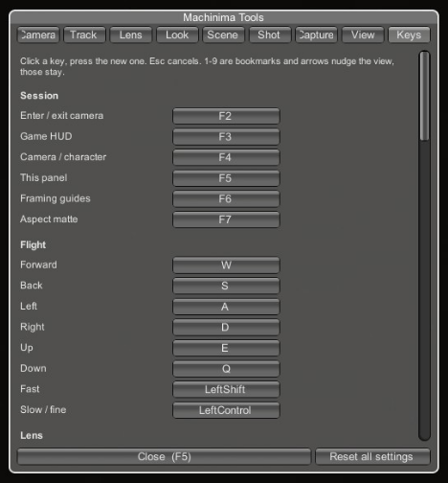Click the Framing guides label
Image resolution: width=448 pixels, height=483 pixels.
[x=56, y=198]
